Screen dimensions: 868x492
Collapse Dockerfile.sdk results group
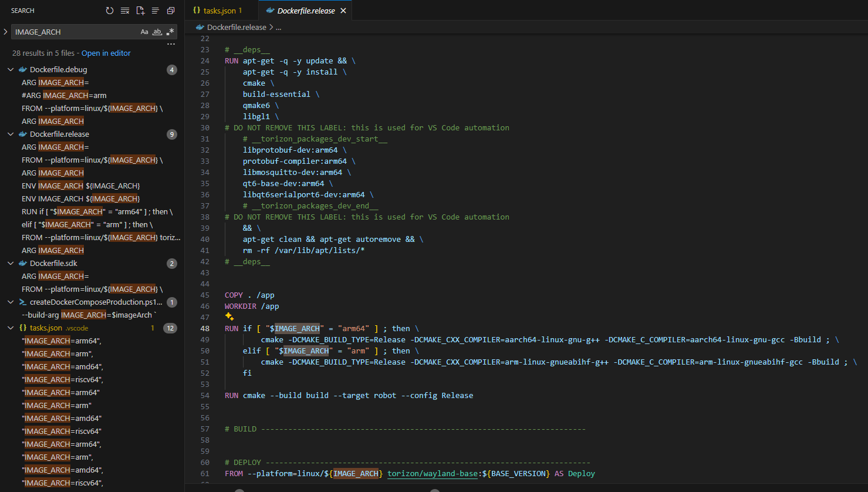pos(11,263)
